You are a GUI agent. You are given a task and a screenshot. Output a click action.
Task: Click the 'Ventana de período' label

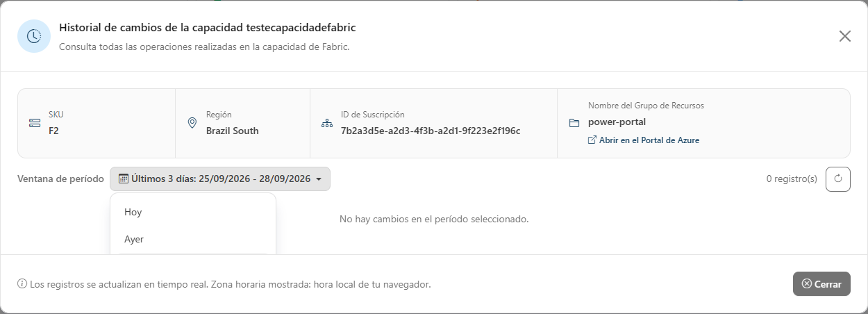coord(60,179)
